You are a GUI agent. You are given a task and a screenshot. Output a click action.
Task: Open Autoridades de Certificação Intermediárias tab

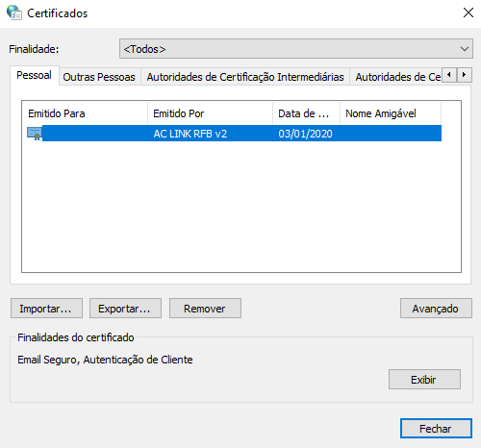coord(245,77)
